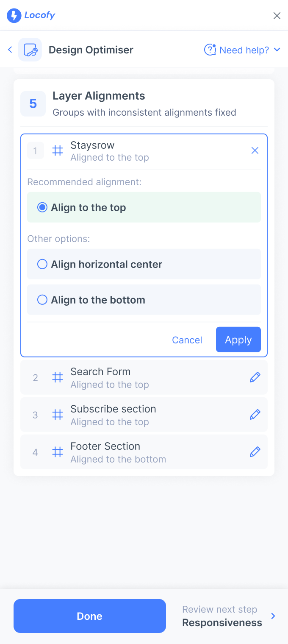This screenshot has height=644, width=288.
Task: Edit Subscribe section alignment with pencil icon
Action: pyautogui.click(x=255, y=415)
